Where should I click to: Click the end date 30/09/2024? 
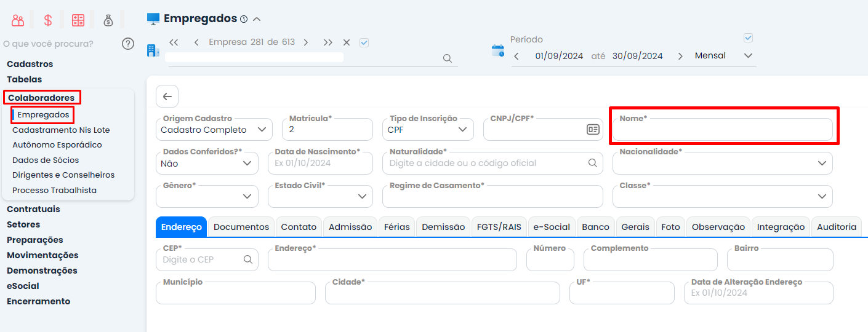638,56
